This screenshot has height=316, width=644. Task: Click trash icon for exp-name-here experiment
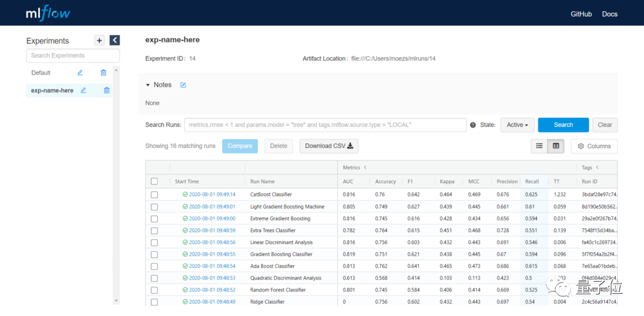pyautogui.click(x=107, y=90)
